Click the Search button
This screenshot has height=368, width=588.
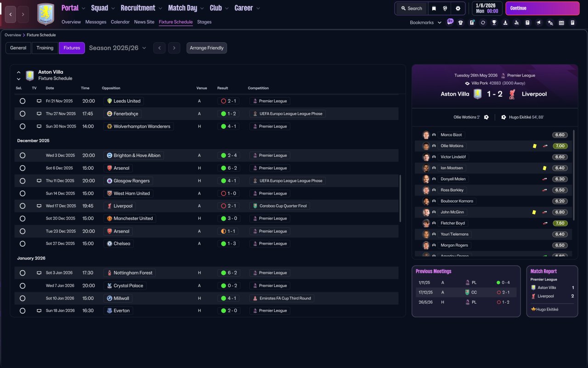411,8
